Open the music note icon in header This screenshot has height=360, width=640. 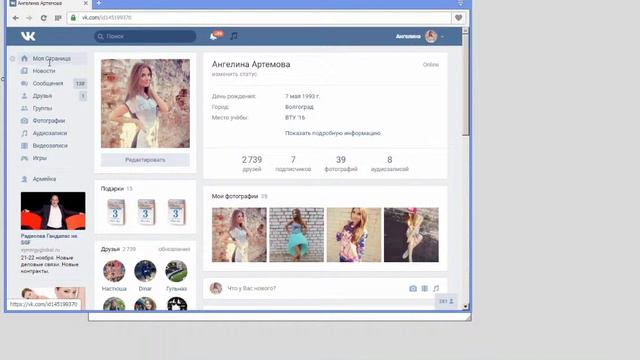click(x=233, y=36)
